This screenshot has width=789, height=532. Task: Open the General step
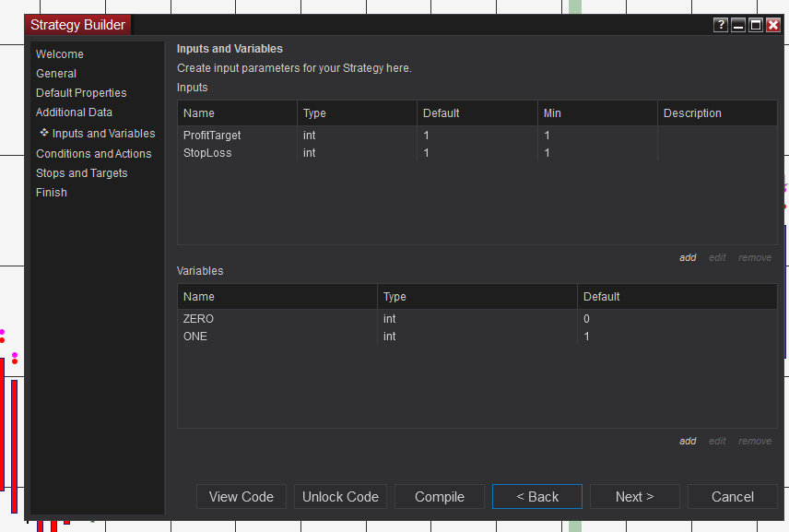(x=56, y=74)
